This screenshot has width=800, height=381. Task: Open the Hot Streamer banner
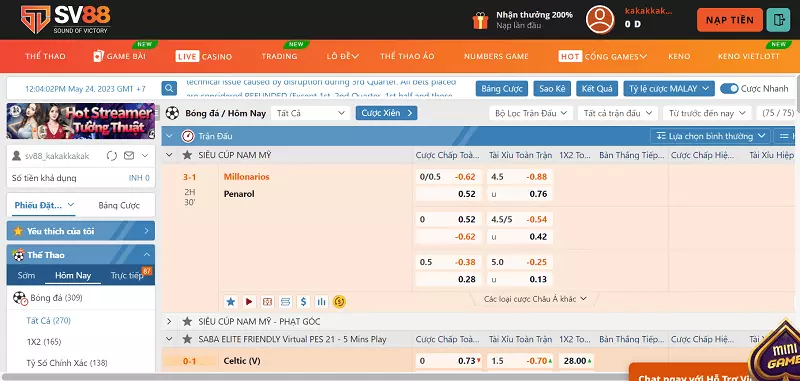click(81, 121)
